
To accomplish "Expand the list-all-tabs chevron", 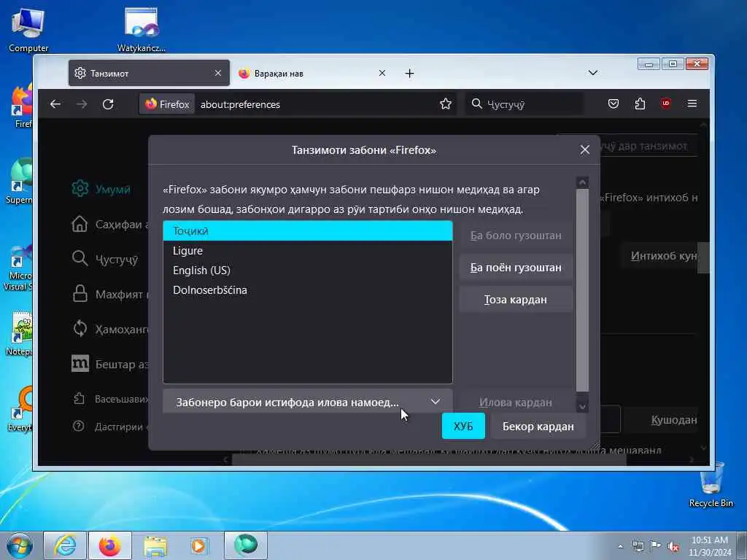I will point(592,73).
